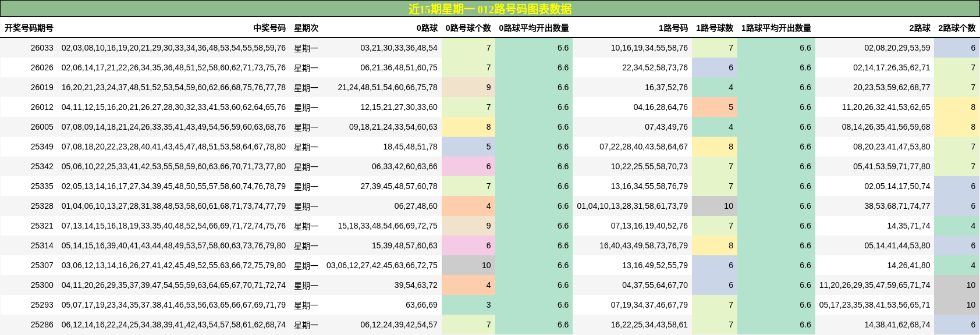Click 1路号码 cell 01,04,10,13,28,31,58,61,73,79

pyautogui.click(x=633, y=206)
